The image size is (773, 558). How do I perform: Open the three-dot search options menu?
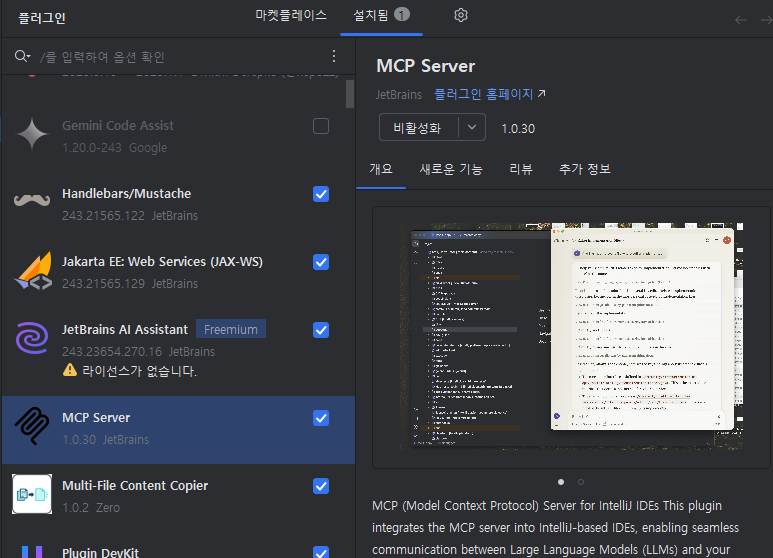coord(334,56)
